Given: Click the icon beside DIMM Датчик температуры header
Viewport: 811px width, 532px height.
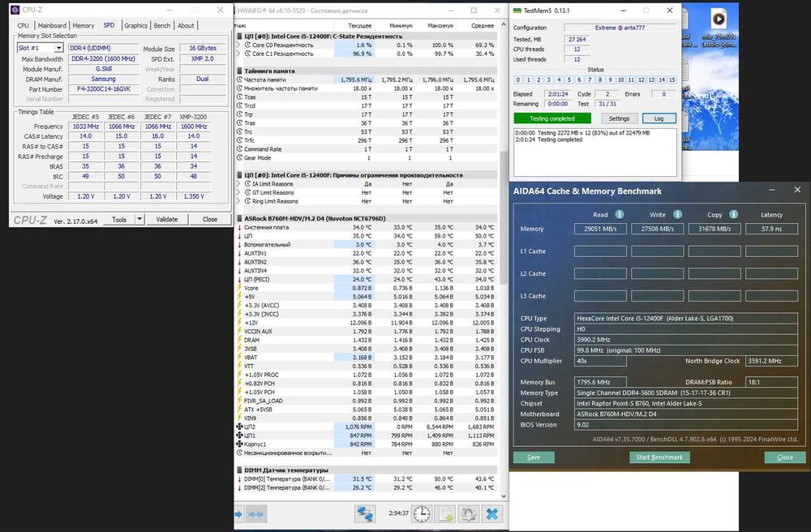Looking at the screenshot, I should [239, 470].
